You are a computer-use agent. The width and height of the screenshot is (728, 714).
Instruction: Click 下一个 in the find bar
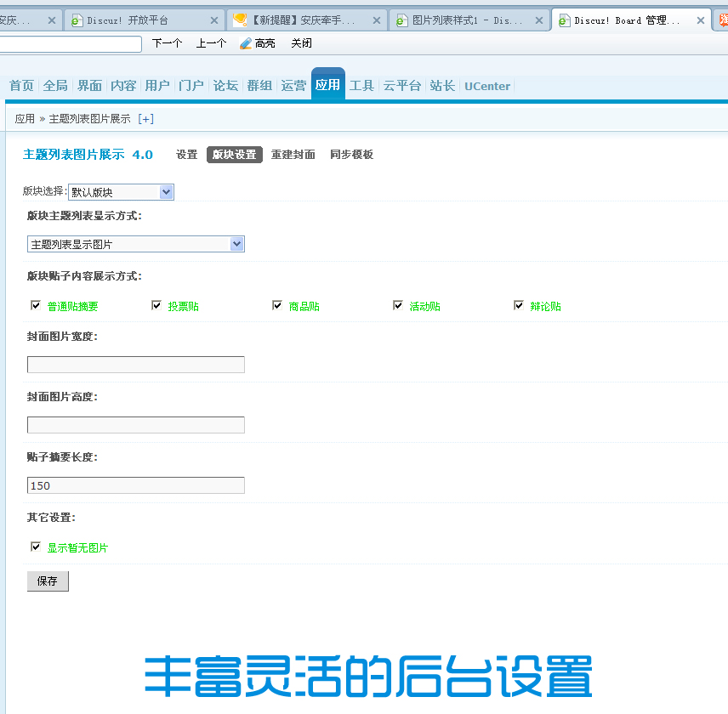point(168,43)
